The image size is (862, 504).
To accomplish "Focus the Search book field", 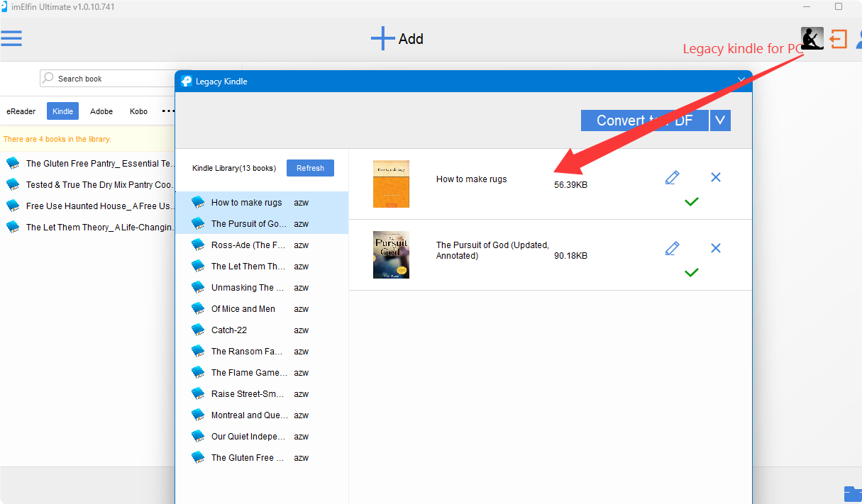I will (x=108, y=78).
